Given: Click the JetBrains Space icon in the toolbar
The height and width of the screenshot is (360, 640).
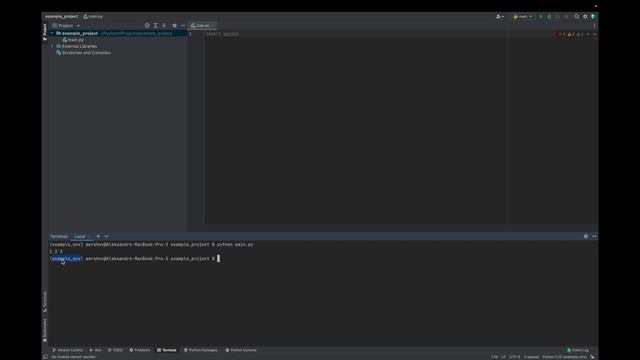Looking at the screenshot, I should tap(593, 17).
